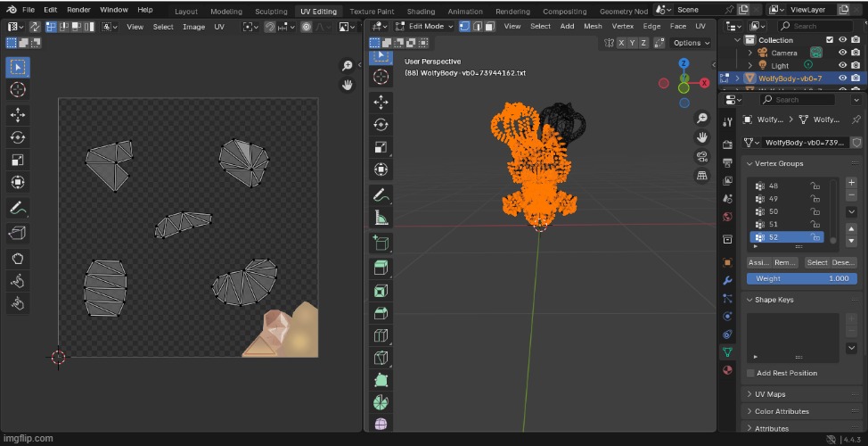Image resolution: width=868 pixels, height=446 pixels.
Task: Click the vertex group Deselect button
Action: [843, 262]
